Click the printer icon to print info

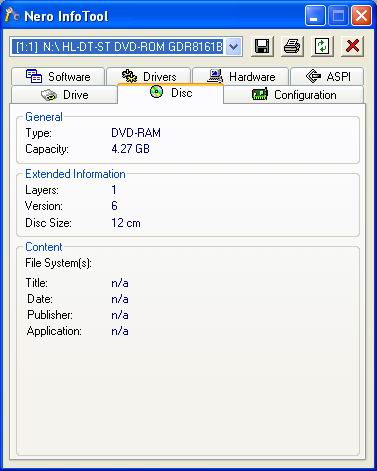pos(292,46)
